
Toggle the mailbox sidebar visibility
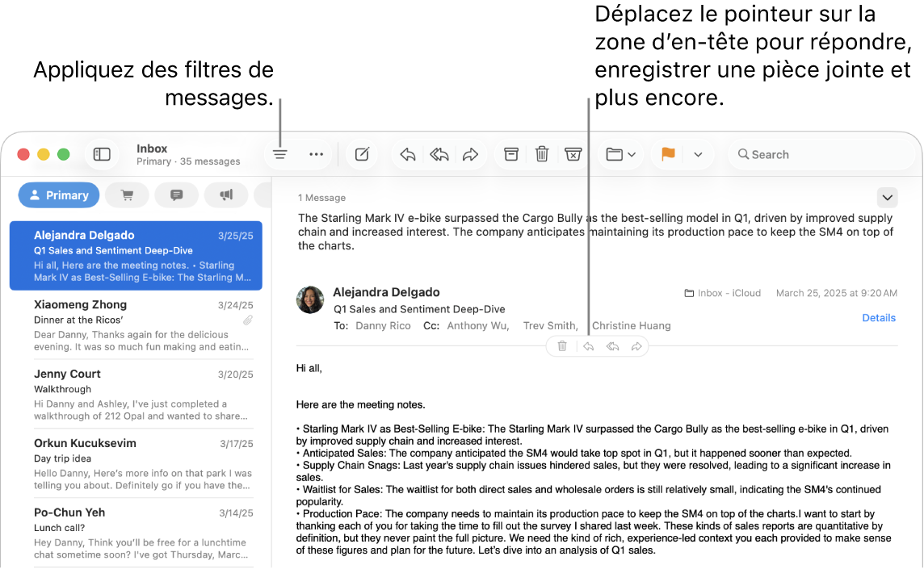pos(102,153)
